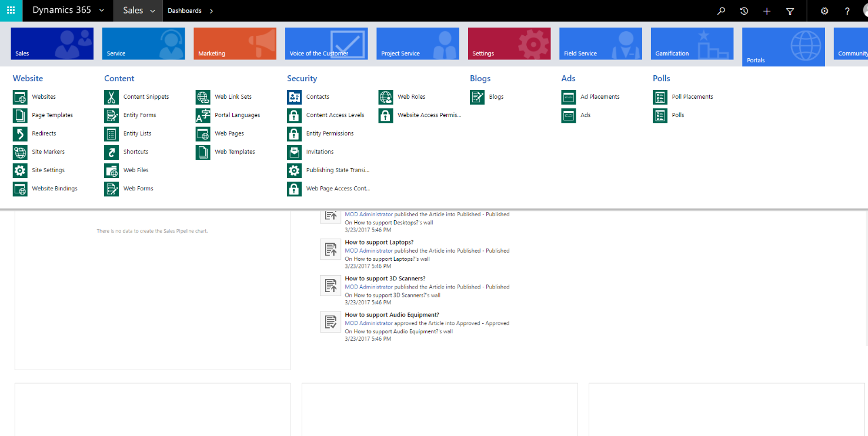Open Publishing State Transitions link

pyautogui.click(x=338, y=170)
